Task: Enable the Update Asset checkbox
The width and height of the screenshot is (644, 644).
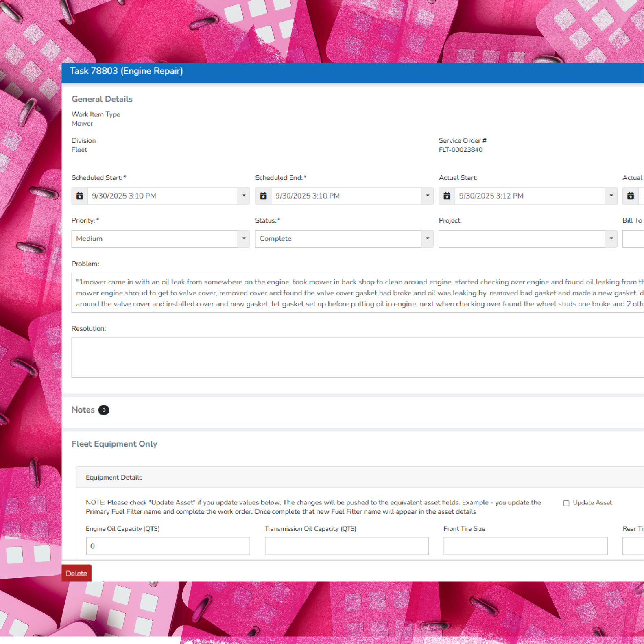Action: tap(566, 503)
